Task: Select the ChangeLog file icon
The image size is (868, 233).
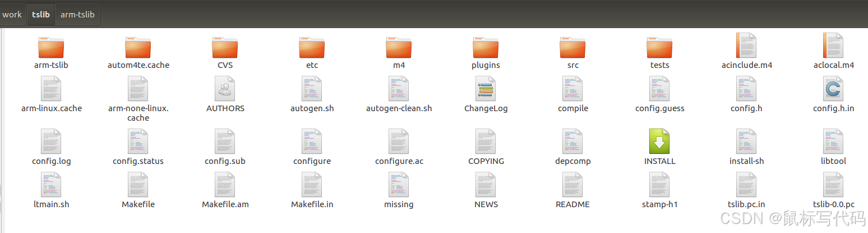Action: click(x=486, y=89)
